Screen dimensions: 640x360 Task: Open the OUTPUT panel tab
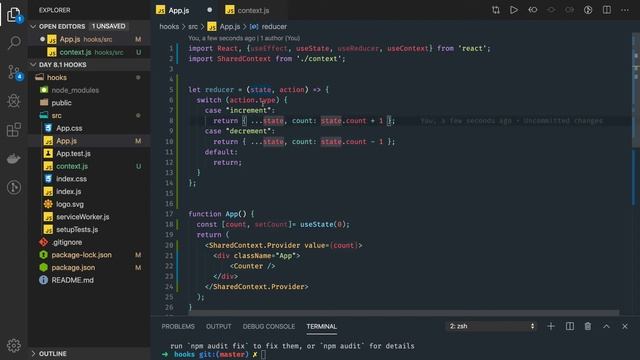pyautogui.click(x=218, y=327)
